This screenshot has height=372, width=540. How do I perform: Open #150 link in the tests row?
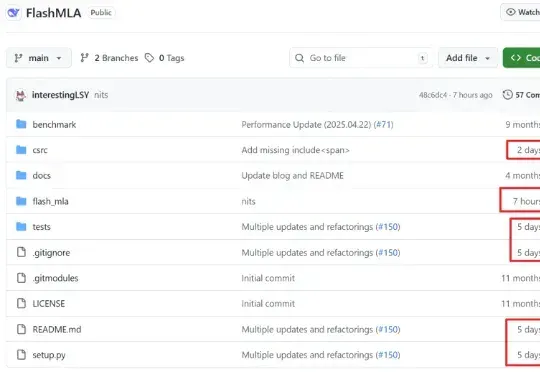(x=388, y=227)
